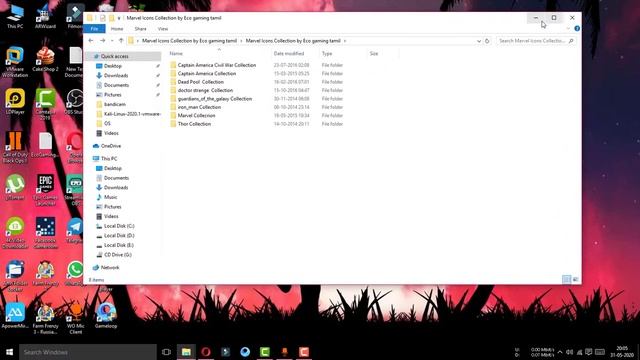This screenshot has height=360, width=640.
Task: Open the quick access toolbar customize dropdown
Action: point(119,18)
